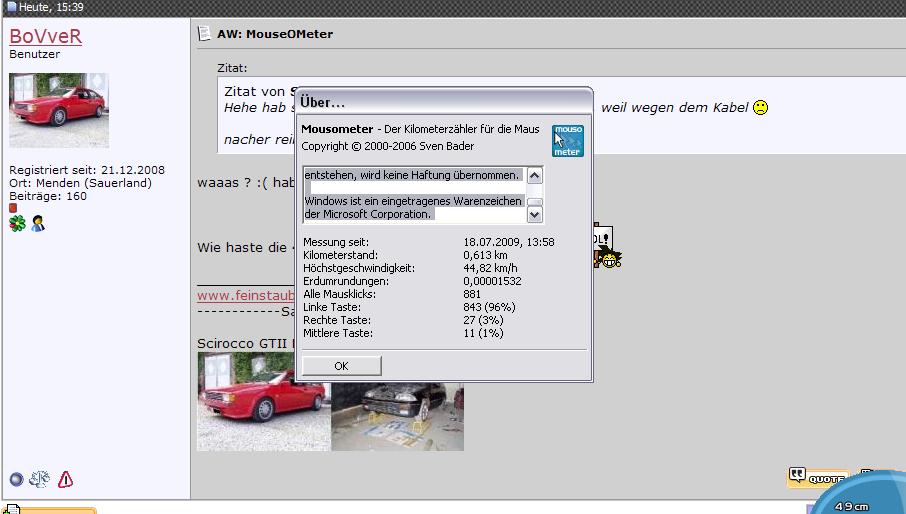Click the red warning triangle report icon
This screenshot has width=906, height=514.
[x=65, y=479]
